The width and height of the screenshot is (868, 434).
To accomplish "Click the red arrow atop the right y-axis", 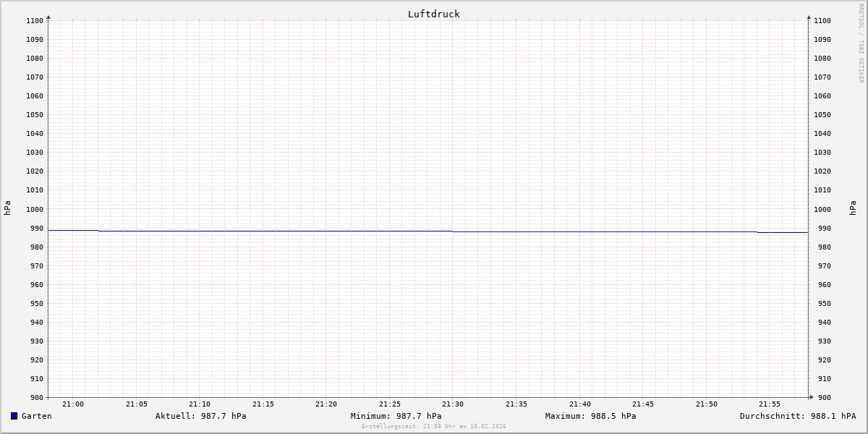I will point(809,17).
